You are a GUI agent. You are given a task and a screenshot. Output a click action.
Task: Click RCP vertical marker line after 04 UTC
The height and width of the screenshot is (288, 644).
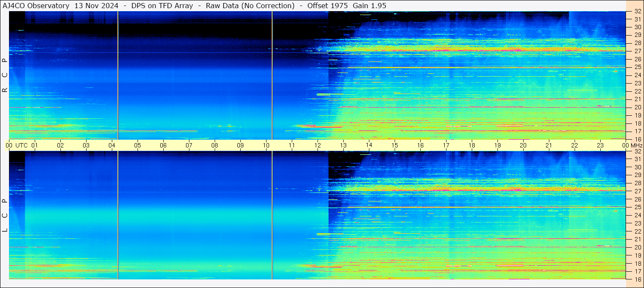coord(118,75)
